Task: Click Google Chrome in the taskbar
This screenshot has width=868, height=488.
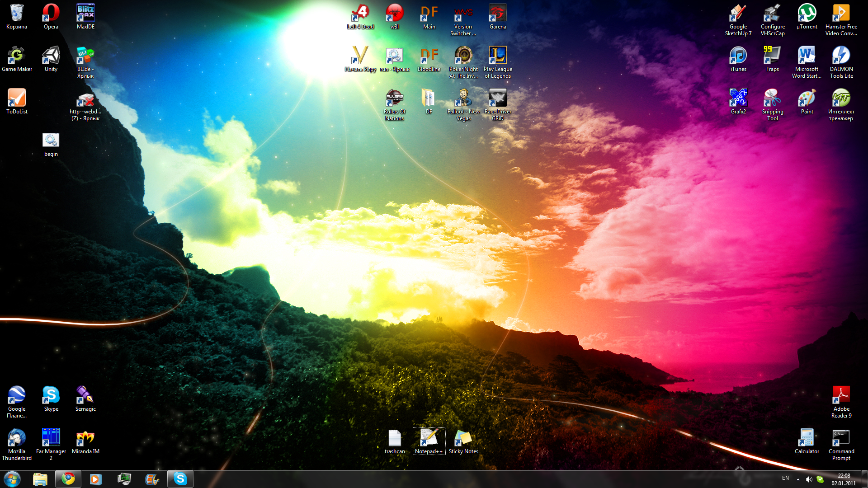Action: click(x=68, y=479)
